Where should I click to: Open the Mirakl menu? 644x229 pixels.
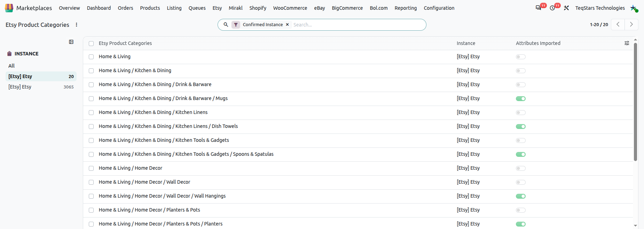tap(236, 8)
